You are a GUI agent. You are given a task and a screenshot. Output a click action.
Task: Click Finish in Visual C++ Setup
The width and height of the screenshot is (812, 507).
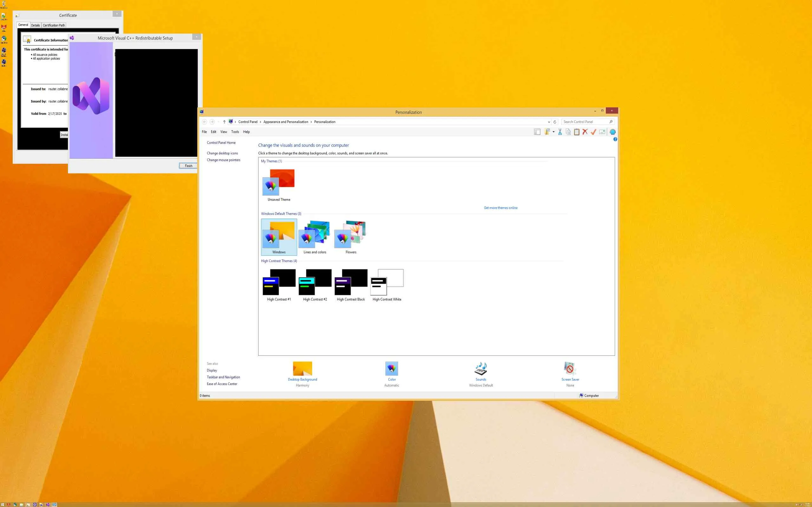[x=188, y=166]
